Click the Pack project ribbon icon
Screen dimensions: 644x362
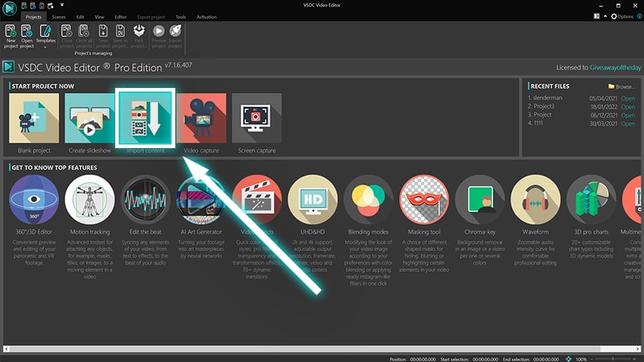(139, 31)
